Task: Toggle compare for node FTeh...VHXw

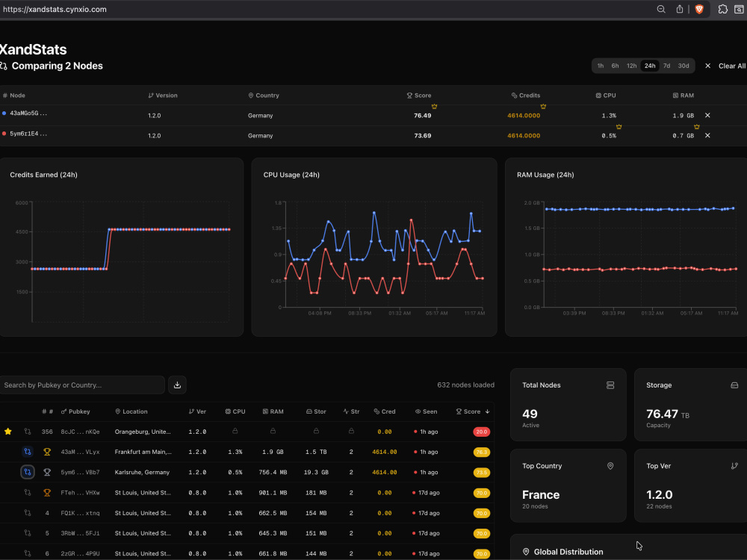Action: click(28, 493)
